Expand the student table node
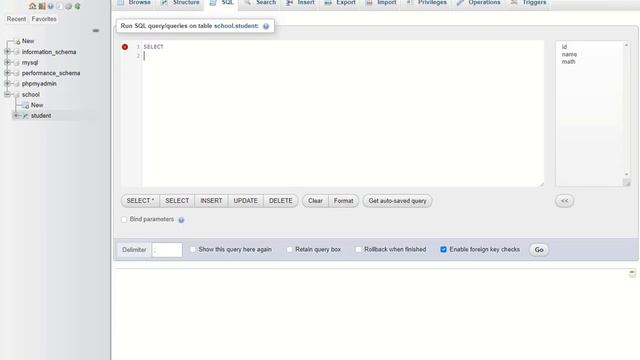Screen dimensions: 640x360 [x=16, y=116]
